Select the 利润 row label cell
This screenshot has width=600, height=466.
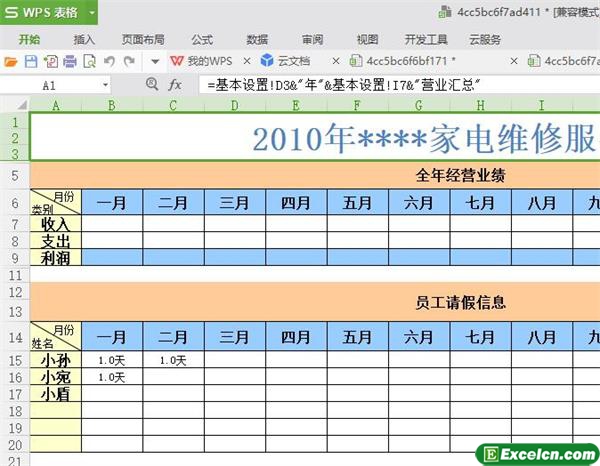[55, 257]
